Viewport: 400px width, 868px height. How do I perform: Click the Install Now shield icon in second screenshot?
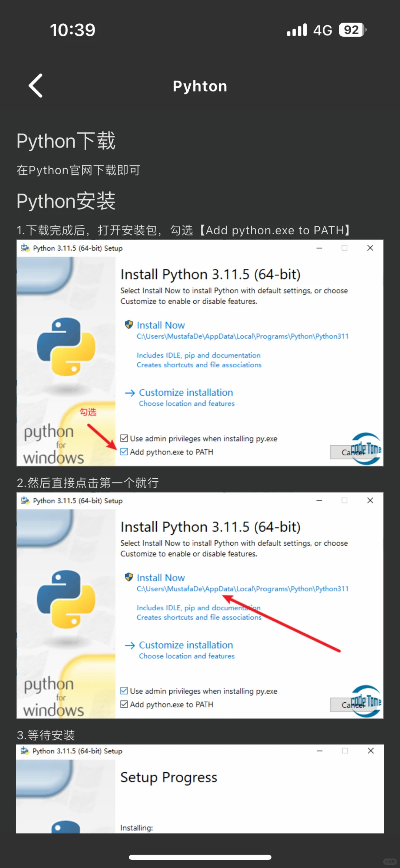tap(129, 577)
